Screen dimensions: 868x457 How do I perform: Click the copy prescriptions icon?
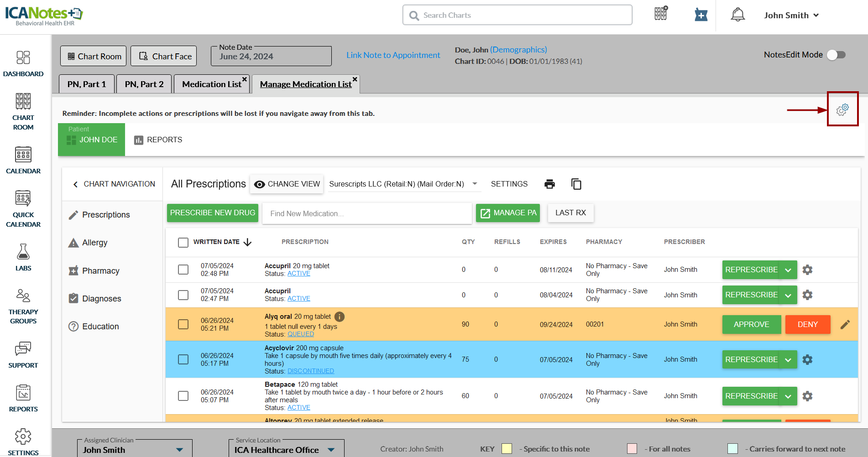coord(576,184)
